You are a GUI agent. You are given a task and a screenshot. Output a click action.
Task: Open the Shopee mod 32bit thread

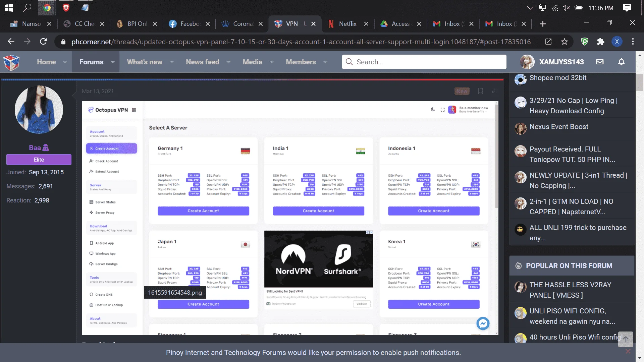click(x=558, y=78)
